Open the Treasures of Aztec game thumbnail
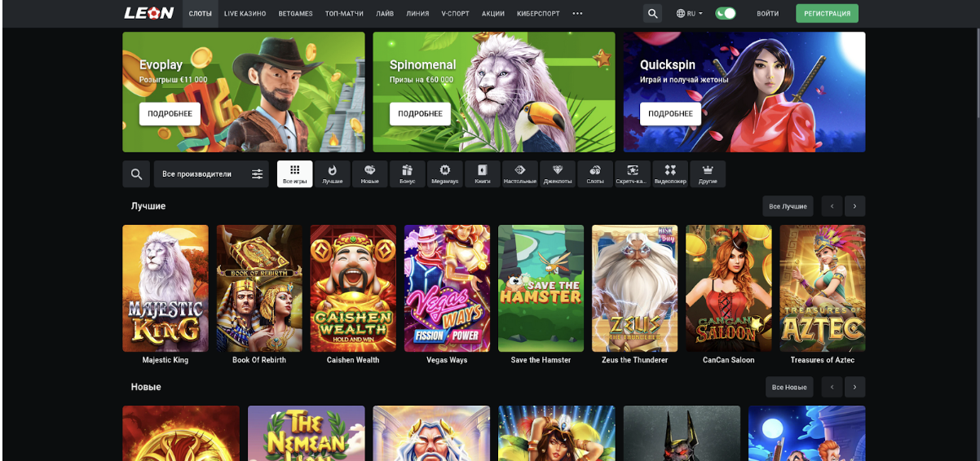The image size is (980, 461). coord(822,288)
